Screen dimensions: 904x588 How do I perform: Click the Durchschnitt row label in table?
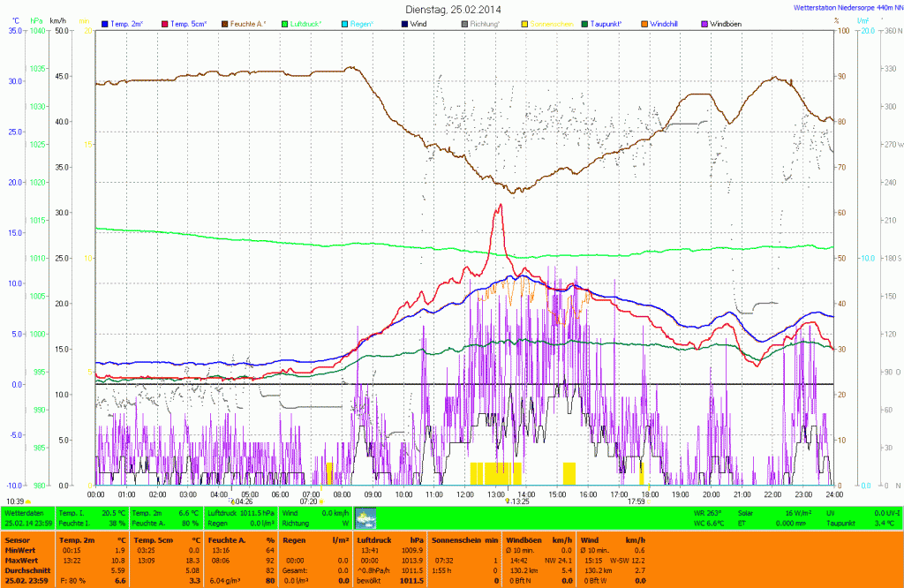coord(27,571)
